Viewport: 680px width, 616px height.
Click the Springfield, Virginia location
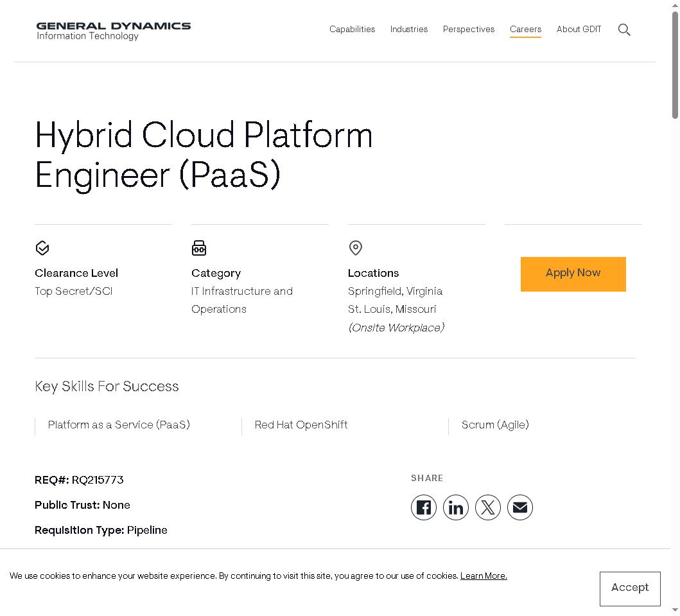[x=395, y=291]
